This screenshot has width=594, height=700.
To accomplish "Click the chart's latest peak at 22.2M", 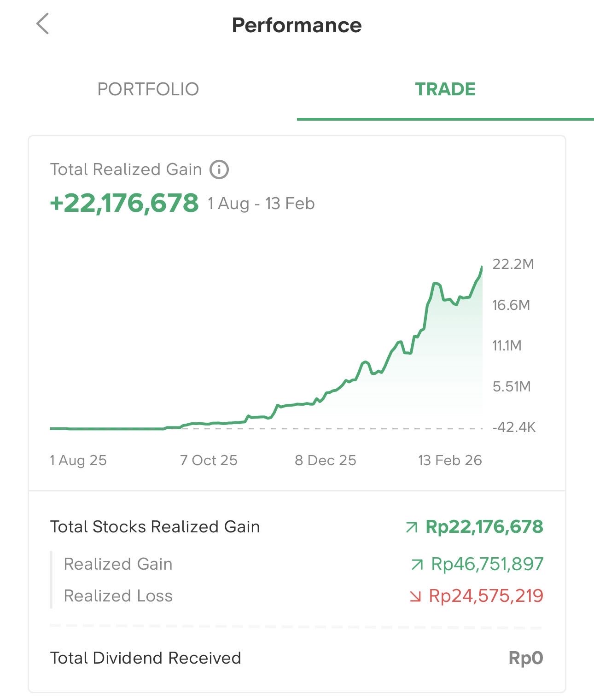I will 482,267.
